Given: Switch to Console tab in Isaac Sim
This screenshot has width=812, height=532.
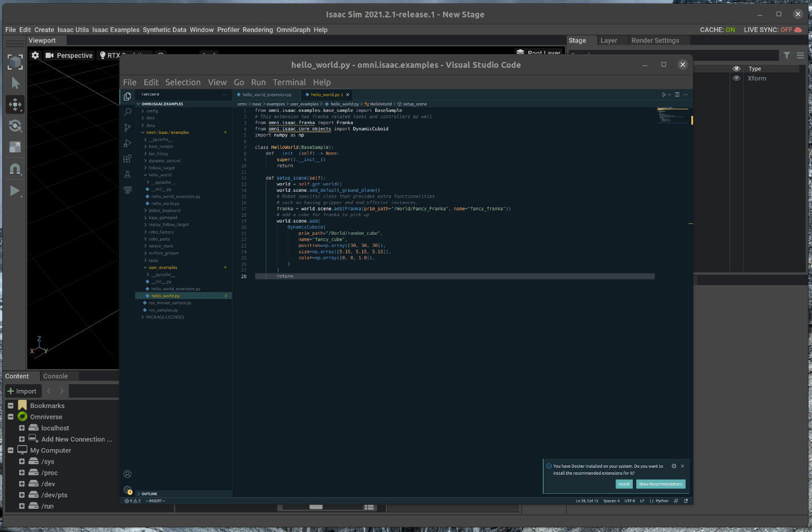Looking at the screenshot, I should pos(55,376).
